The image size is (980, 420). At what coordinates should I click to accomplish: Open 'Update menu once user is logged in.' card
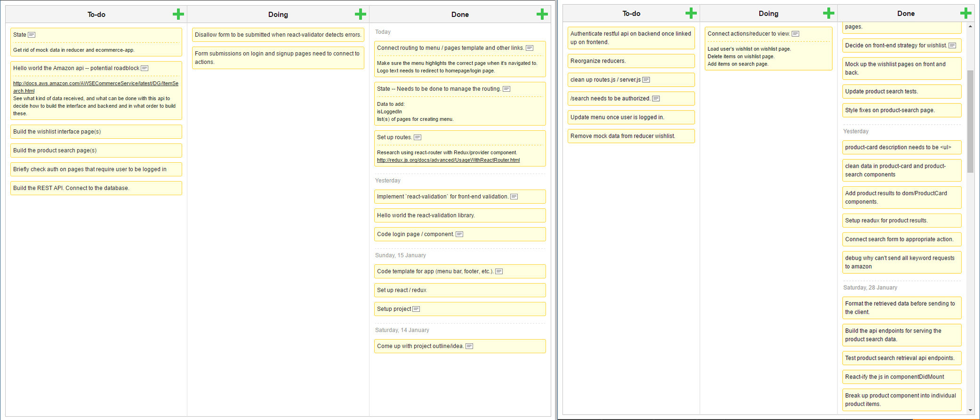(x=631, y=118)
